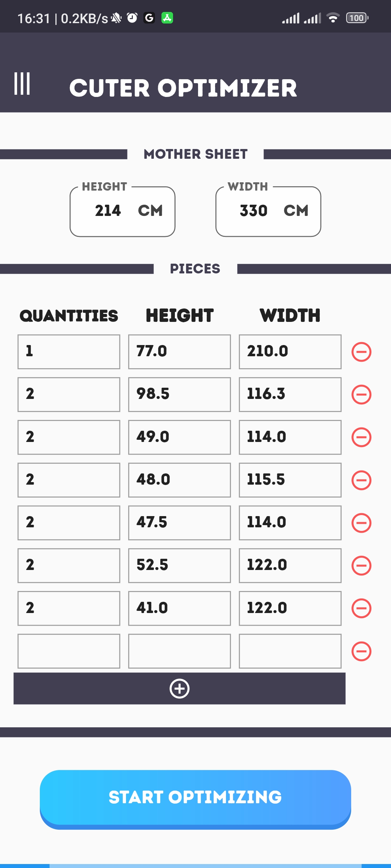
Task: Click the empty quantity field in last row
Action: pyautogui.click(x=69, y=651)
